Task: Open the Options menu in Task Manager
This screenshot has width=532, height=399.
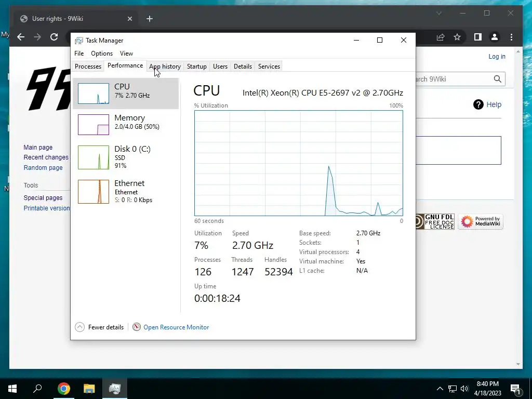Action: point(102,54)
